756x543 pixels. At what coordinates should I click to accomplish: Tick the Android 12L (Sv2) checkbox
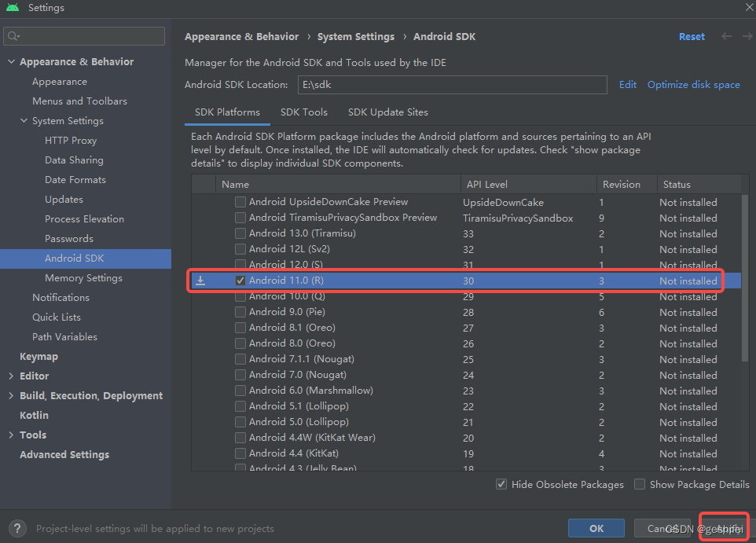(240, 249)
